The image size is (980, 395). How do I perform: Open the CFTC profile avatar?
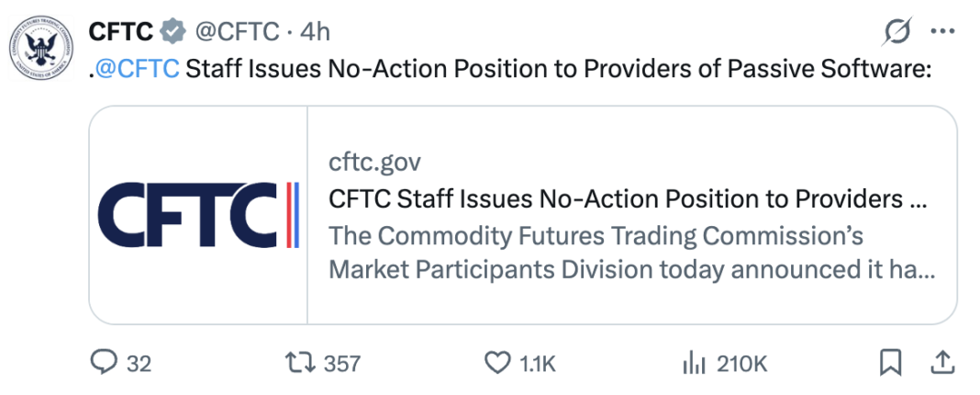pyautogui.click(x=40, y=49)
